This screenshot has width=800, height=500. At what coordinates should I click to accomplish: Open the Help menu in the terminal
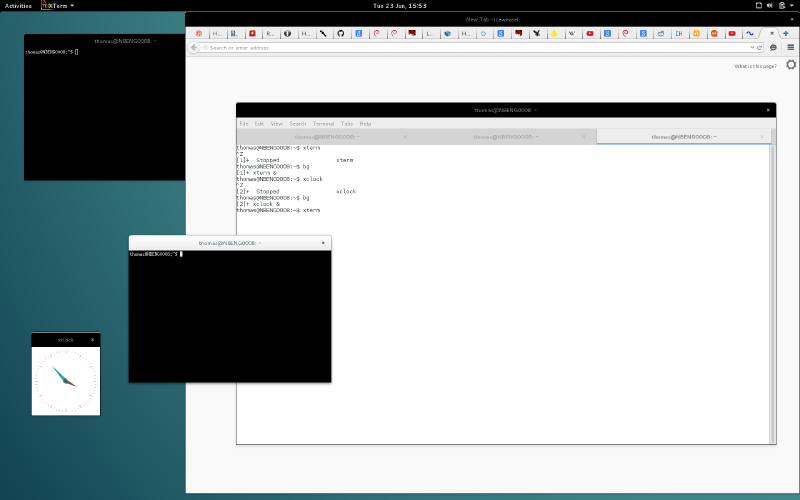point(365,123)
